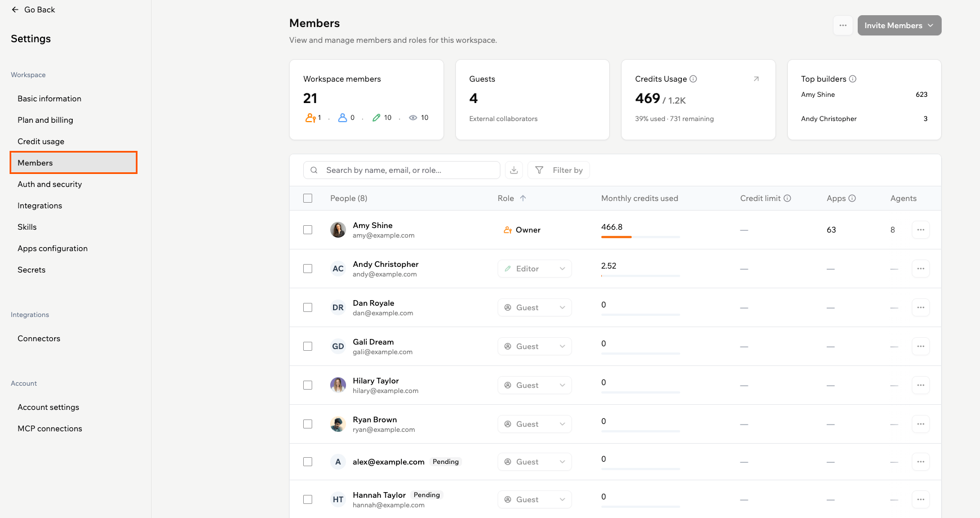This screenshot has height=518, width=980.
Task: Check the box for alex@example.com
Action: 308,462
